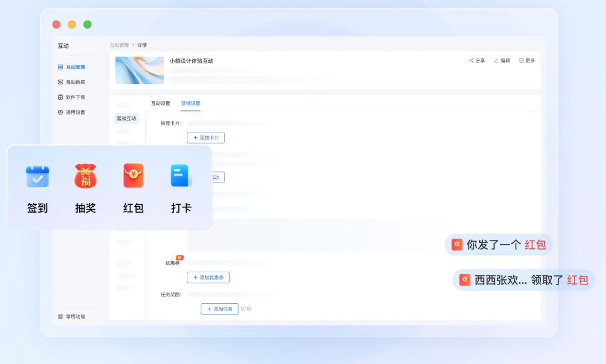
Task: Click the red packet icon in 你发了一个红包
Action: pyautogui.click(x=456, y=244)
